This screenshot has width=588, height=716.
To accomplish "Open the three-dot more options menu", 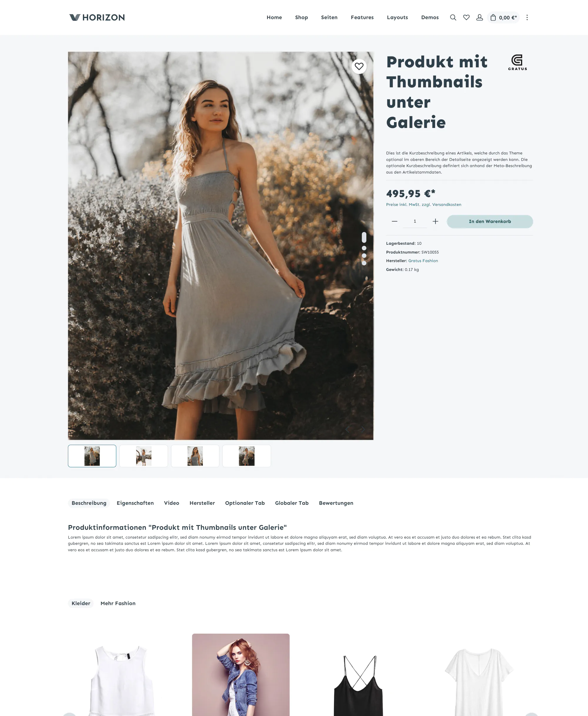I will point(527,17).
